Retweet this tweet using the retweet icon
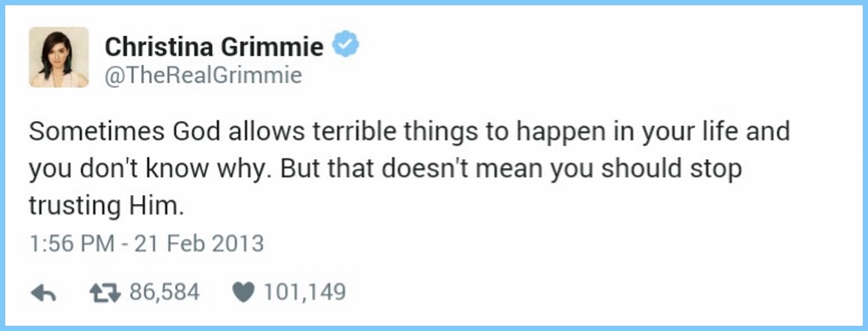868x331 pixels. (106, 293)
